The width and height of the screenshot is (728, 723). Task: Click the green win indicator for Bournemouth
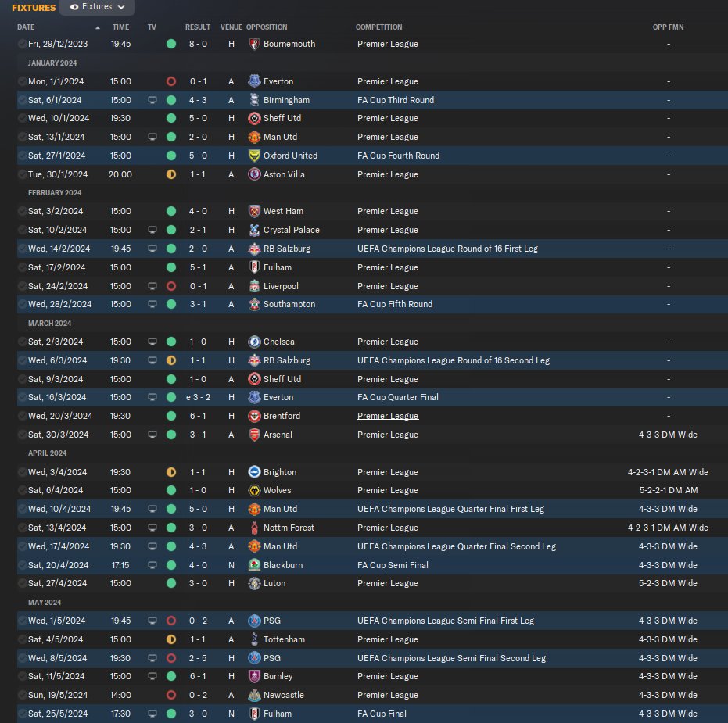coord(170,44)
